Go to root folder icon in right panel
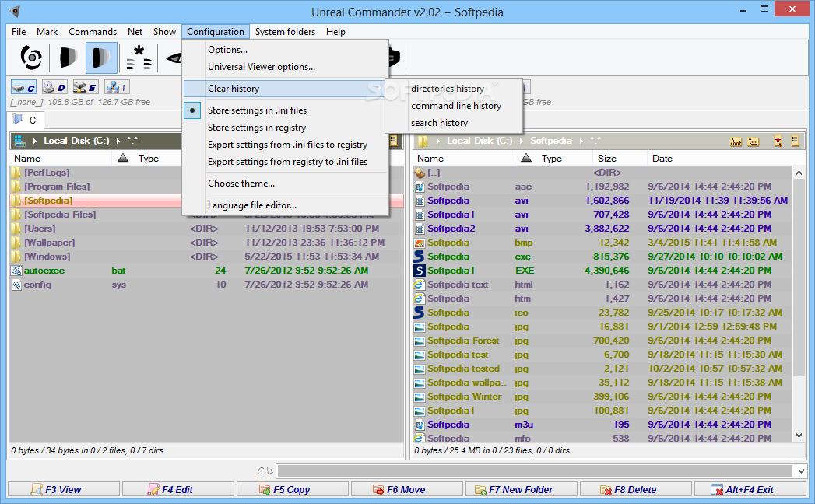The height and width of the screenshot is (504, 815). [x=736, y=142]
